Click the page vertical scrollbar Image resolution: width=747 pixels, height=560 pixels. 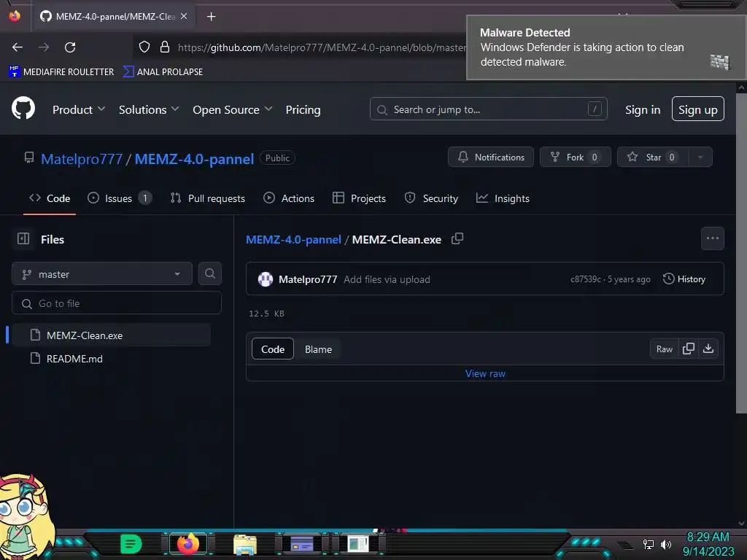point(741,252)
